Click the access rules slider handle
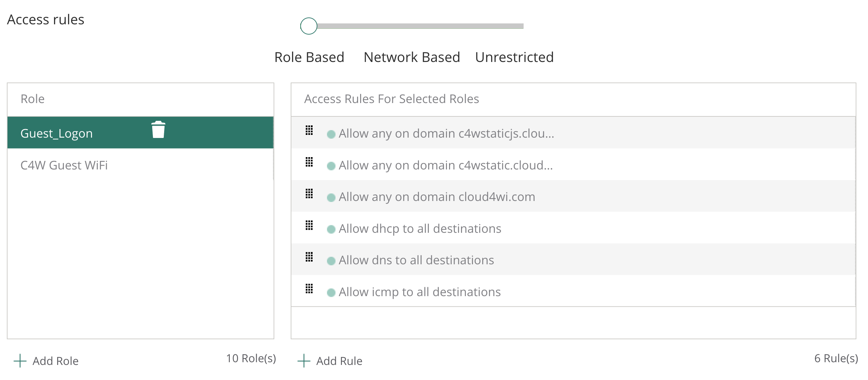Image resolution: width=868 pixels, height=380 pixels. click(309, 26)
